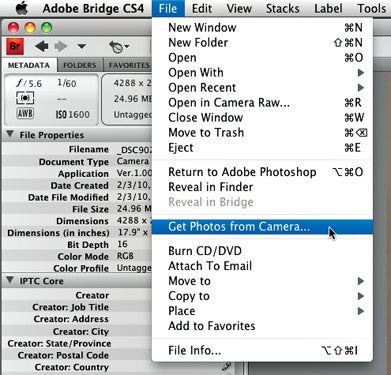Screen dimensions: 391x375
Task: Click the Creator: Country label
Action: pos(72,367)
